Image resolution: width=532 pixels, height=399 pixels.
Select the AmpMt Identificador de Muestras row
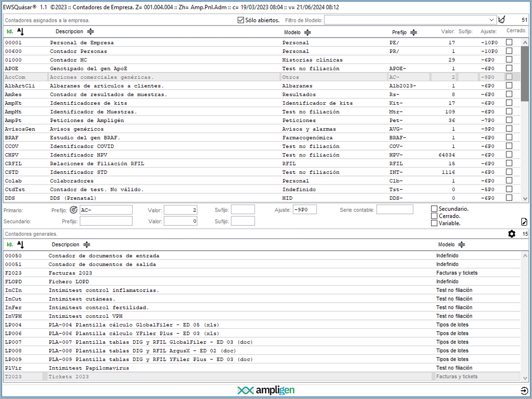(x=93, y=112)
